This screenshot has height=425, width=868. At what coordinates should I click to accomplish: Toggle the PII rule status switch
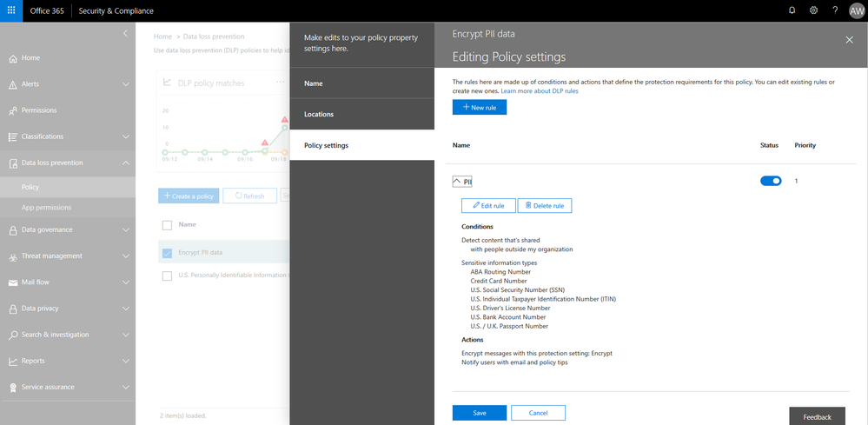point(771,181)
